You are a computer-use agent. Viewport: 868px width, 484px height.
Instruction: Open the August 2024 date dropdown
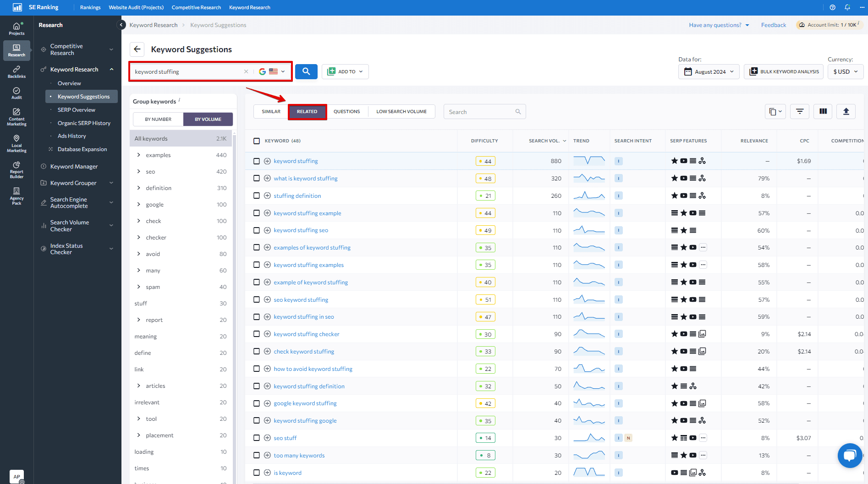709,71
